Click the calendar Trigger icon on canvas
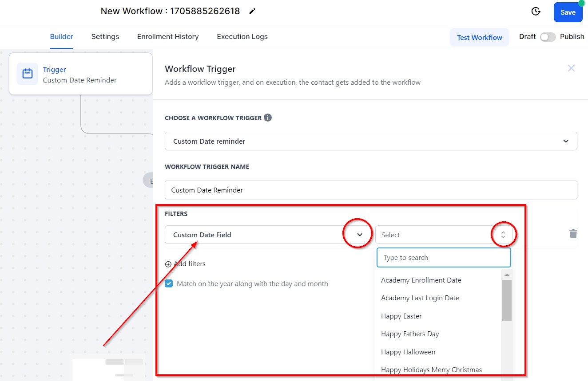Image resolution: width=588 pixels, height=381 pixels. pos(28,74)
